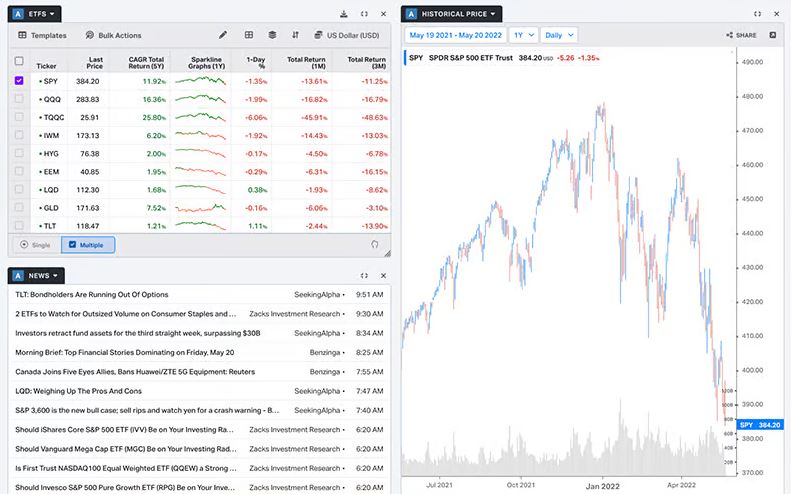The image size is (791, 494).
Task: Click the GLD sparkline graph
Action: (200, 208)
